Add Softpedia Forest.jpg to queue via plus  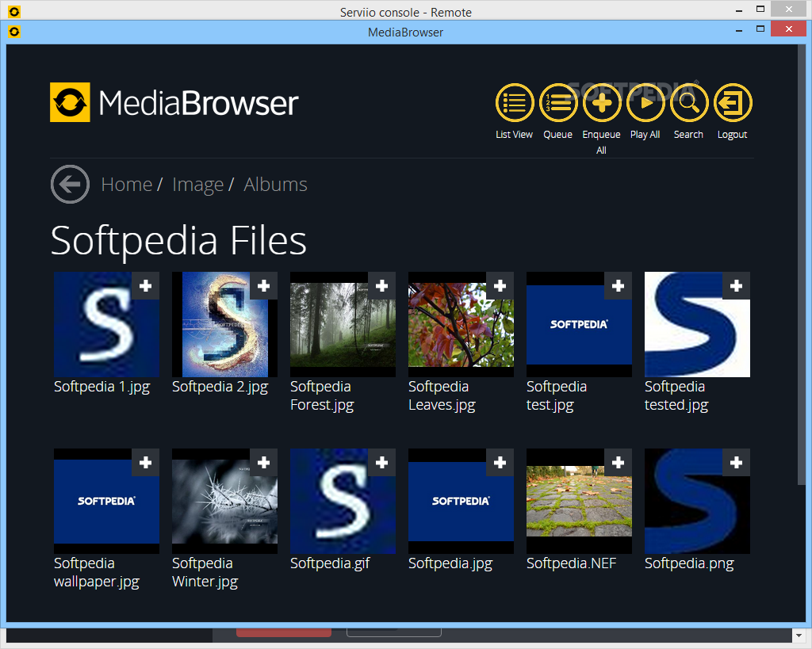381,286
